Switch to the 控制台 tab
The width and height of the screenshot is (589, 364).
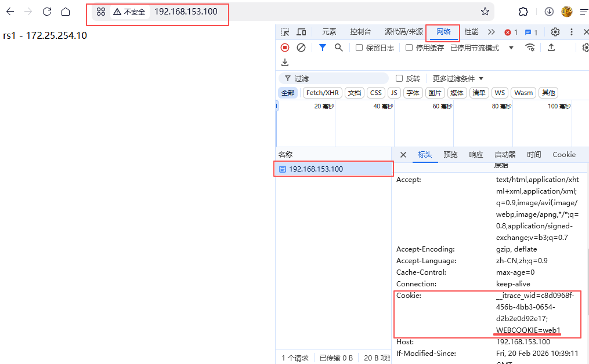pyautogui.click(x=360, y=32)
